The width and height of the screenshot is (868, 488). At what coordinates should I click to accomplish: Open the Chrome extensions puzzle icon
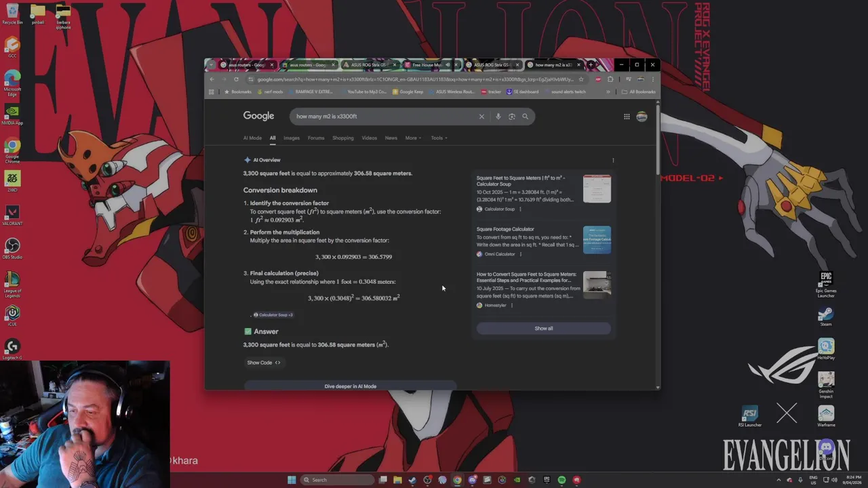pyautogui.click(x=610, y=79)
